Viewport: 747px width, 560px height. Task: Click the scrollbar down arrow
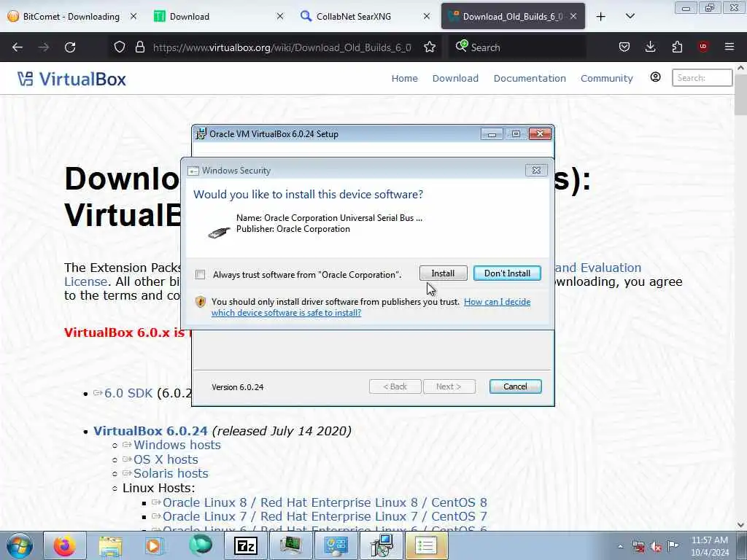(741, 525)
